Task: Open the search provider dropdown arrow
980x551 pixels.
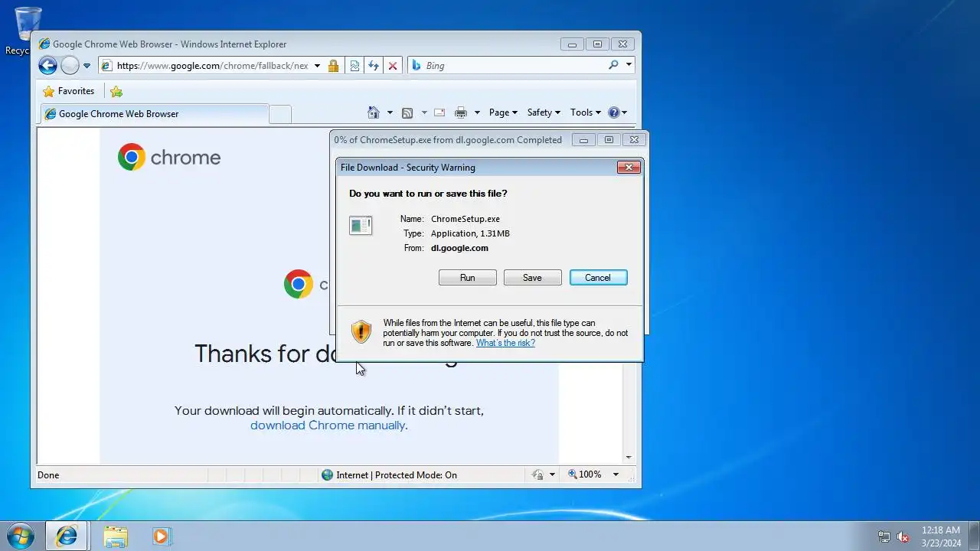Action: (x=629, y=65)
